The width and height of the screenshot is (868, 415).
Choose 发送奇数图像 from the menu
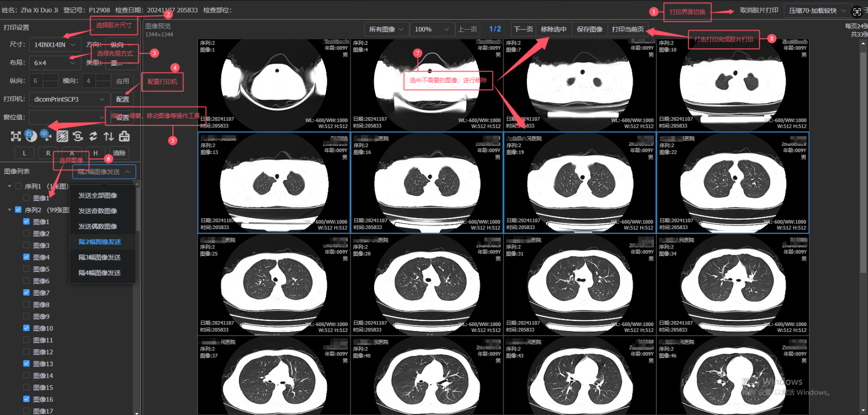tap(98, 211)
